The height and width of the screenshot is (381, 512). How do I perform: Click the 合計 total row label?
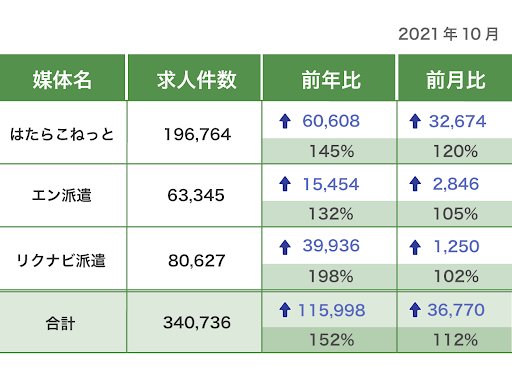pyautogui.click(x=60, y=323)
